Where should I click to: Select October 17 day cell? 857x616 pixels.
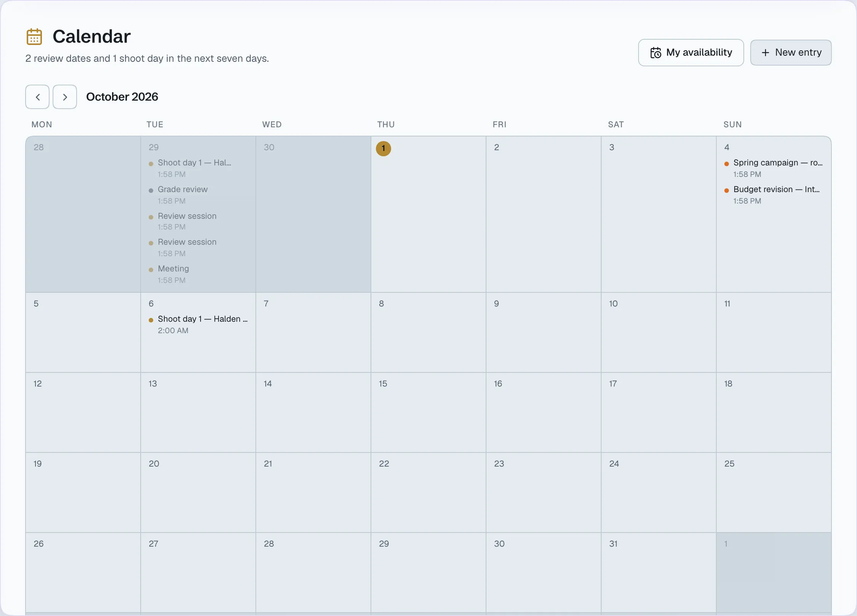click(x=659, y=412)
